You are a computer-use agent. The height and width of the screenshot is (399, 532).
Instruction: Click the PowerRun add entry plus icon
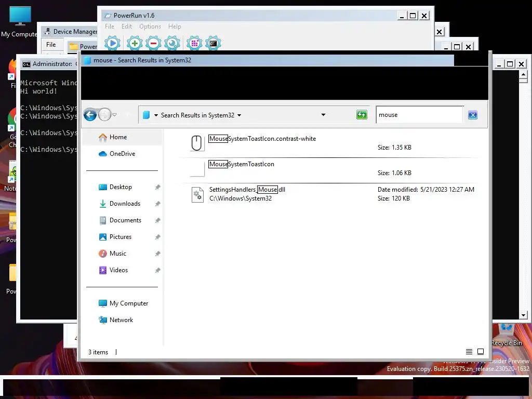(135, 44)
